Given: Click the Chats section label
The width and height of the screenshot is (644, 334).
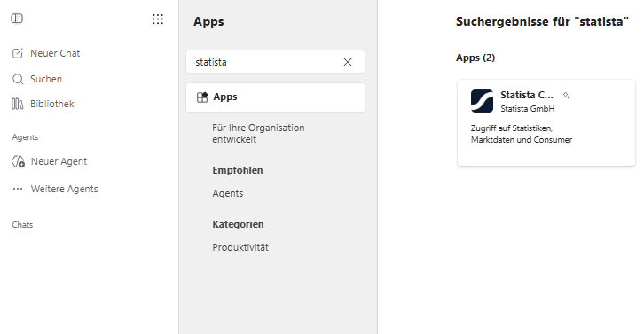Looking at the screenshot, I should click(x=22, y=225).
